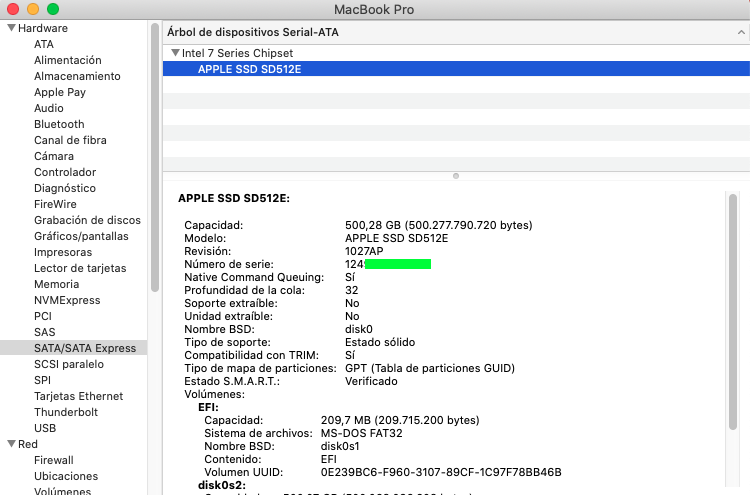Click the revision value 1027AP
This screenshot has height=495, width=750.
[x=364, y=251]
